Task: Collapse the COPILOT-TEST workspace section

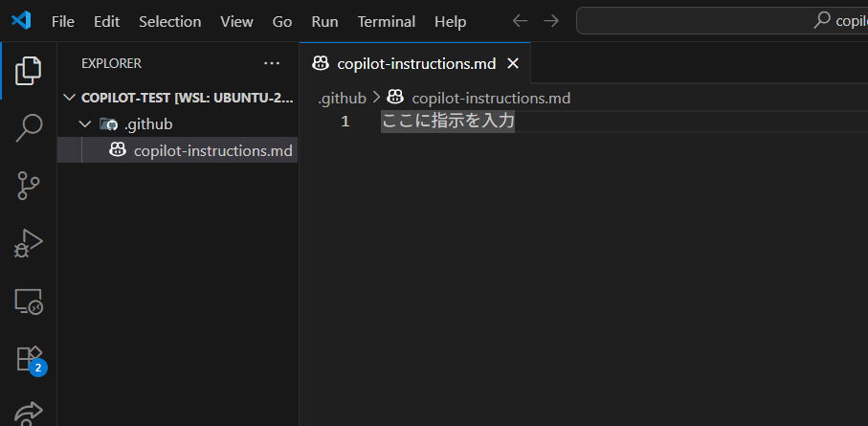Action: click(70, 98)
